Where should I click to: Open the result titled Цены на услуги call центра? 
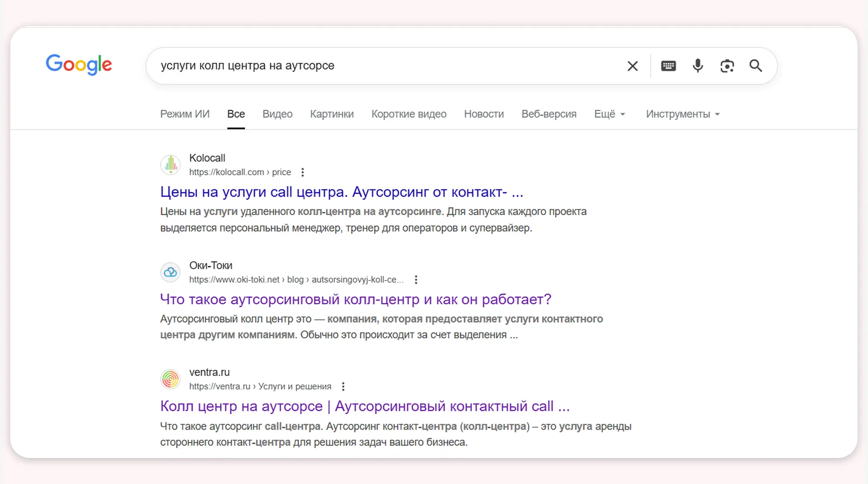341,192
